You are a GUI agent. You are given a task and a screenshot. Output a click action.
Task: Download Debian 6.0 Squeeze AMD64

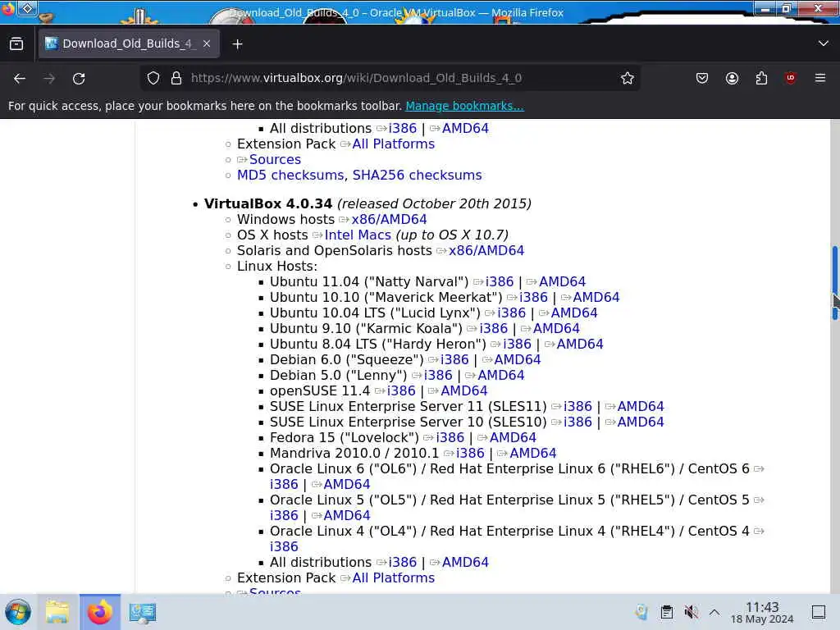pos(518,359)
